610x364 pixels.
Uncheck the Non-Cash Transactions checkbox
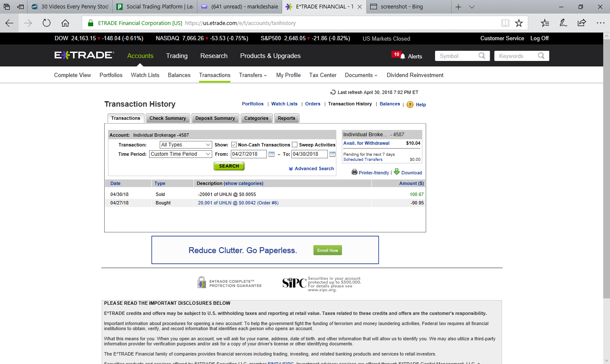234,145
